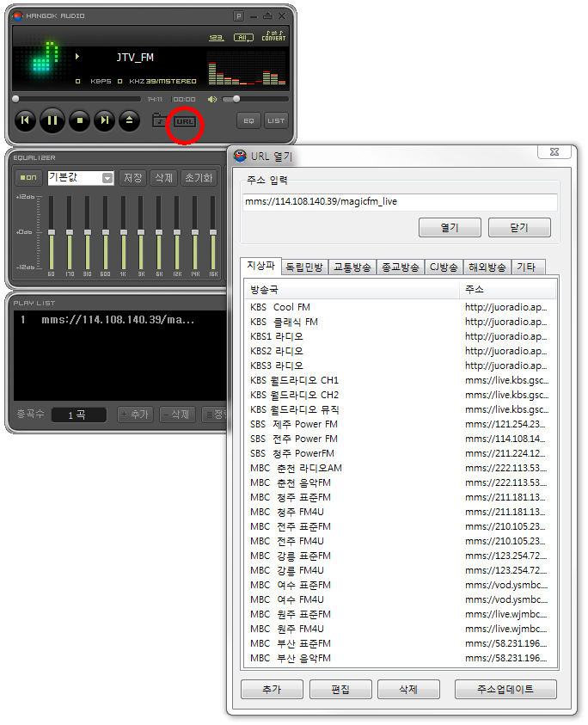
Task: Click the 닫기 close button
Action: (x=519, y=228)
